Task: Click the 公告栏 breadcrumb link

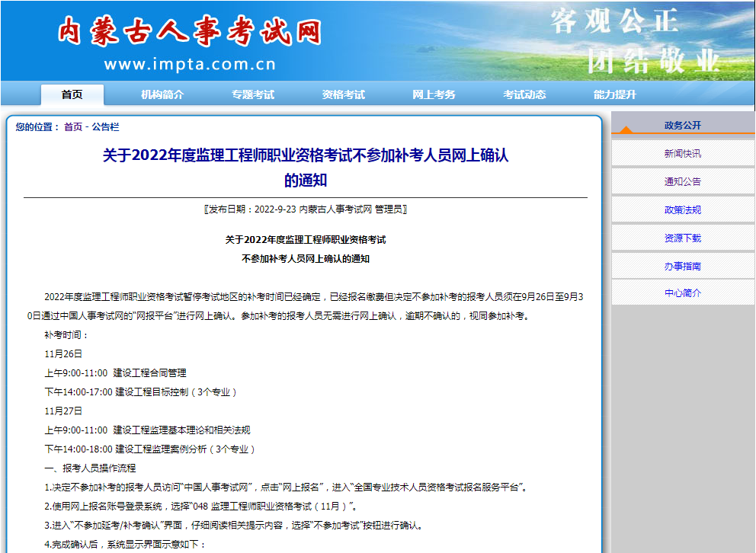Action: (105, 127)
